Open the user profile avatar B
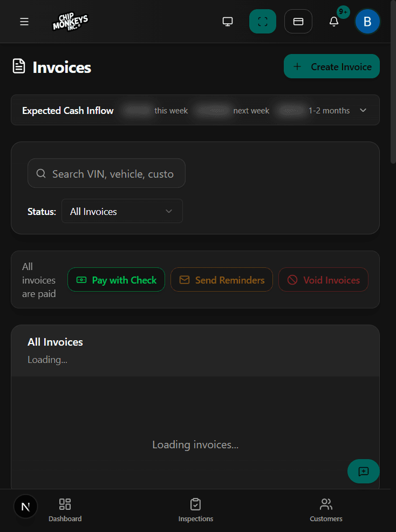 [x=367, y=22]
